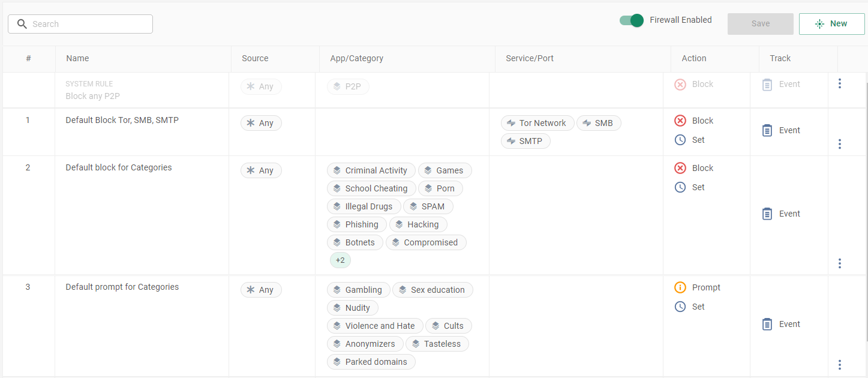
Task: Click the Any source chip in rule 2
Action: click(x=261, y=170)
